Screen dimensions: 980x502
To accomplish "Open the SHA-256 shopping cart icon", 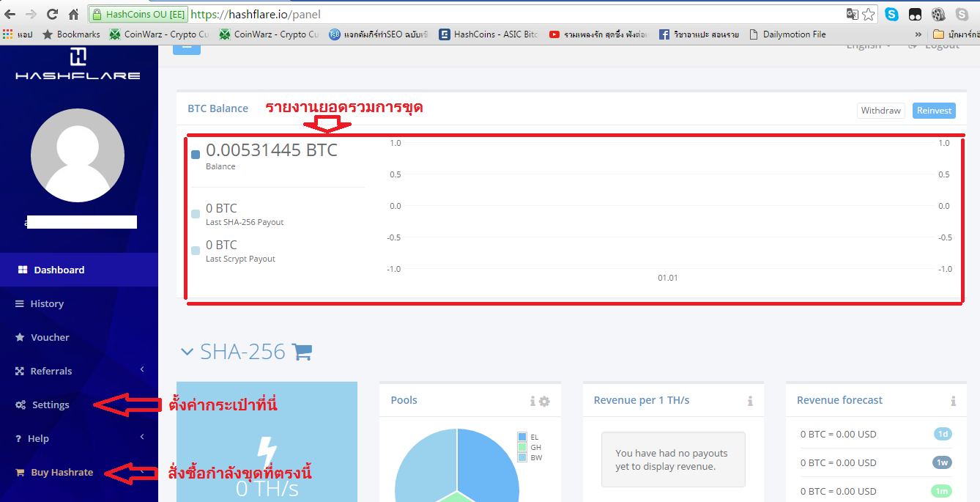I will coord(302,352).
